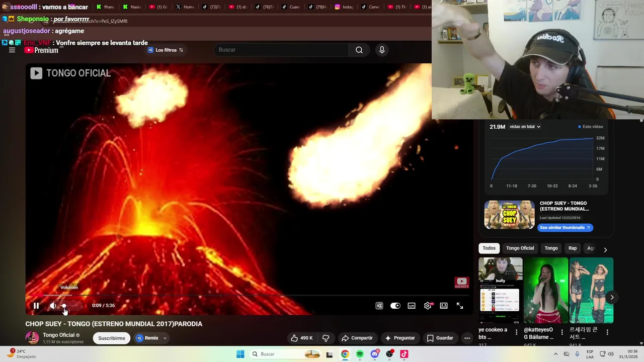Viewport: 644px width, 362px height.
Task: Open options for katteyes short
Action: [561, 332]
